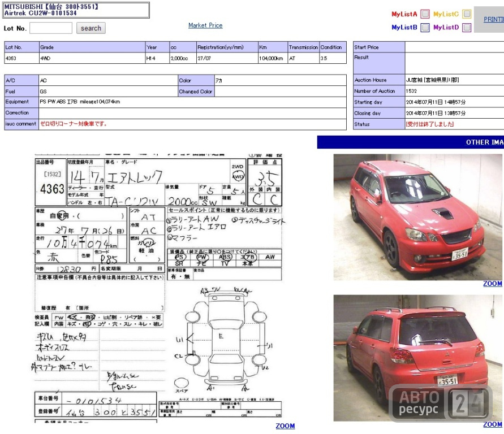Open the rear view red car photo
Screen dimensions: 504x434
[x=417, y=358]
